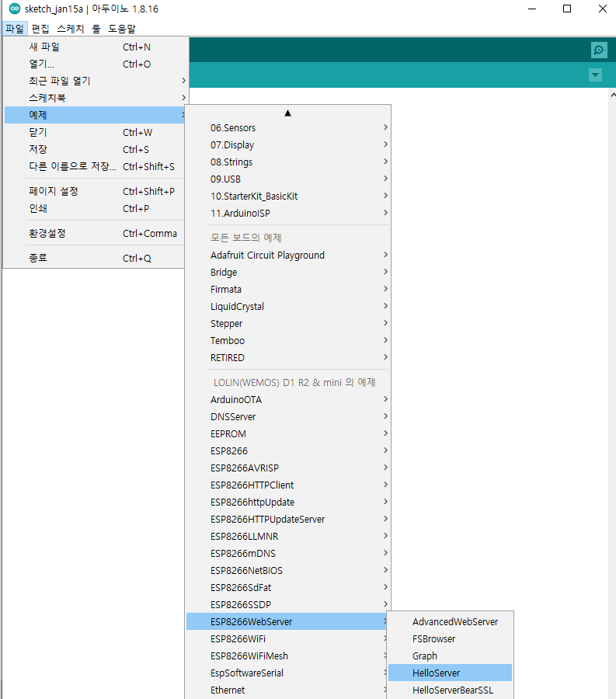Click the Arduino logo in title bar
616x699 pixels.
[x=15, y=9]
